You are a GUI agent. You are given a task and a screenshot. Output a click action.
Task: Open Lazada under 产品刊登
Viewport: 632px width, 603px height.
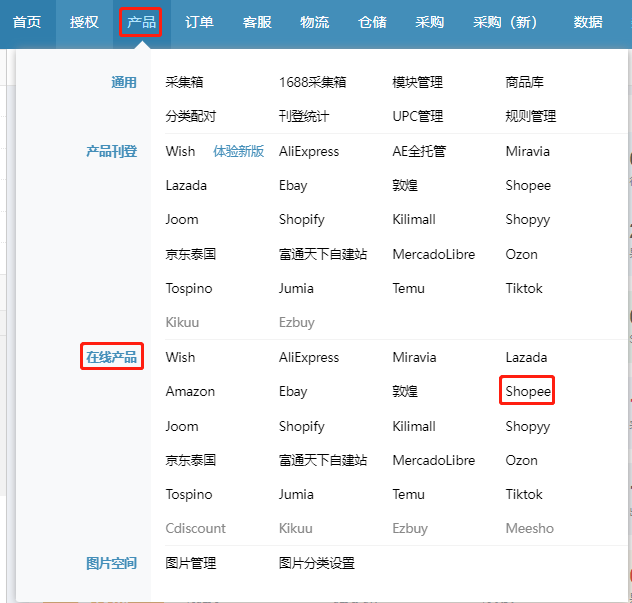[x=186, y=186]
